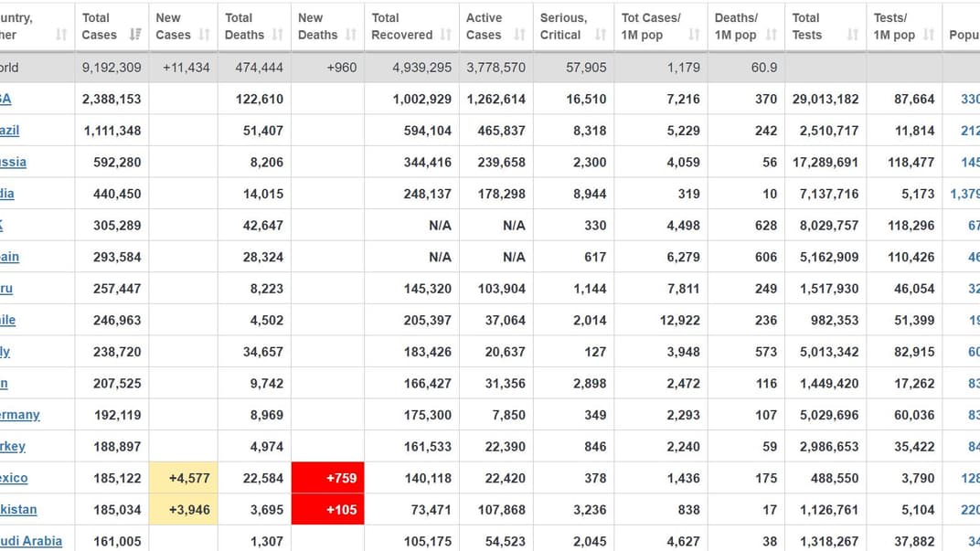Click sort icon for Tot Cases/1M pop
The width and height of the screenshot is (980, 551).
coord(694,35)
